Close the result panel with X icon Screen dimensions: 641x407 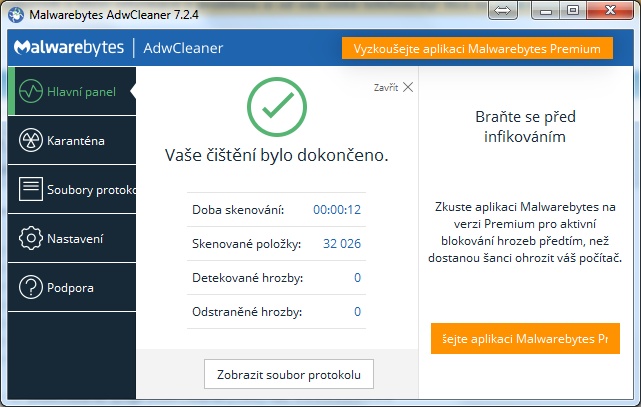point(408,87)
